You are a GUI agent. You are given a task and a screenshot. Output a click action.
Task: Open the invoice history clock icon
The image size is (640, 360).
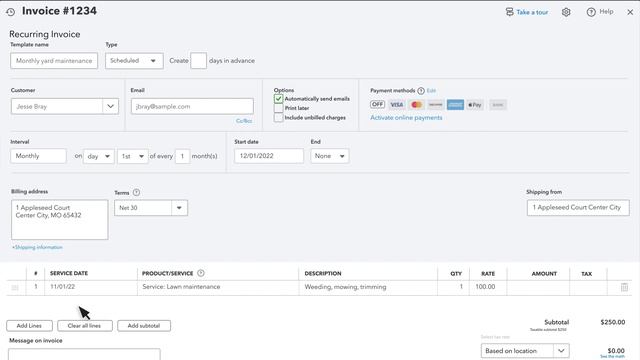11,12
